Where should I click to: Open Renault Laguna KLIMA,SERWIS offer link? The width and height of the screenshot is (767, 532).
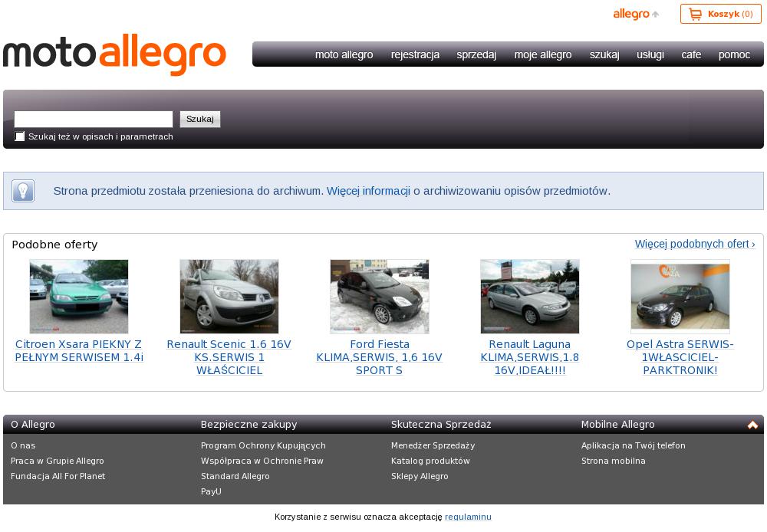pos(530,357)
